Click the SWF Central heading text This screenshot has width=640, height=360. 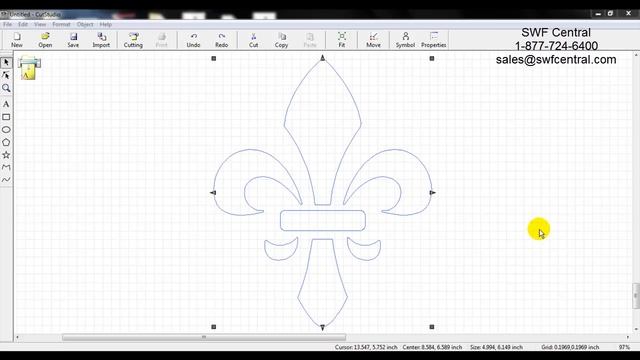[x=556, y=32]
